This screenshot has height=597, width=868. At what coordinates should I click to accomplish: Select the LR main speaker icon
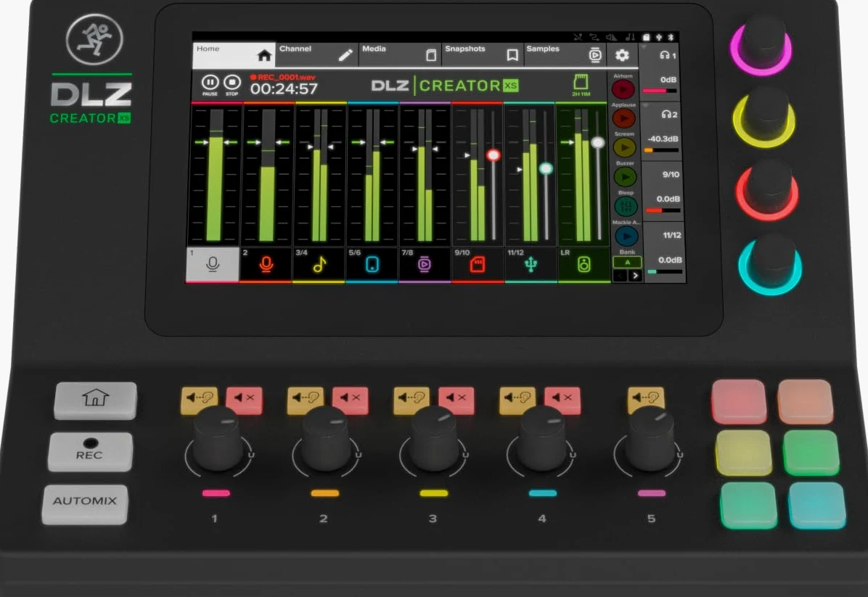pos(584,265)
